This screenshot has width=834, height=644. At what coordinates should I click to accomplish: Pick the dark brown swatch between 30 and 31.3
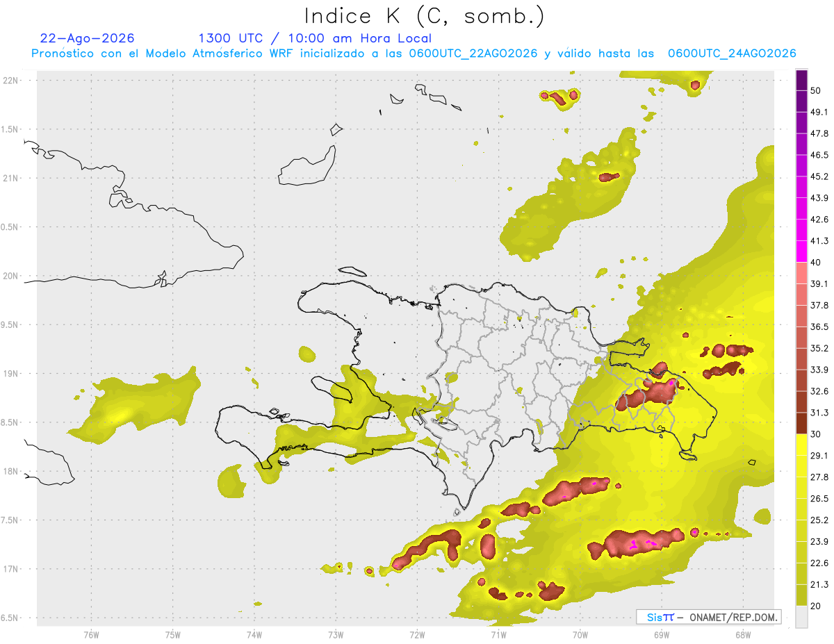[x=801, y=424]
